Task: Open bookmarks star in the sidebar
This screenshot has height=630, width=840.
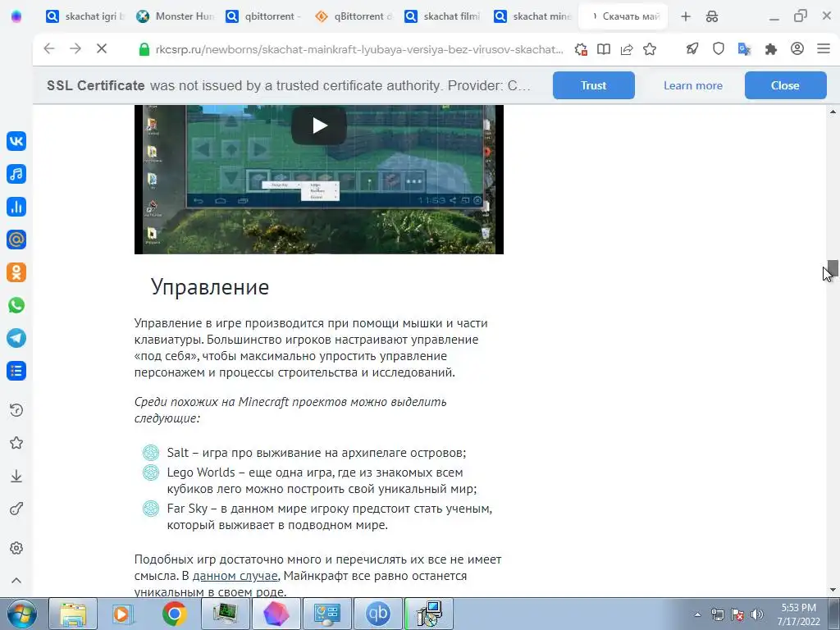Action: [16, 443]
